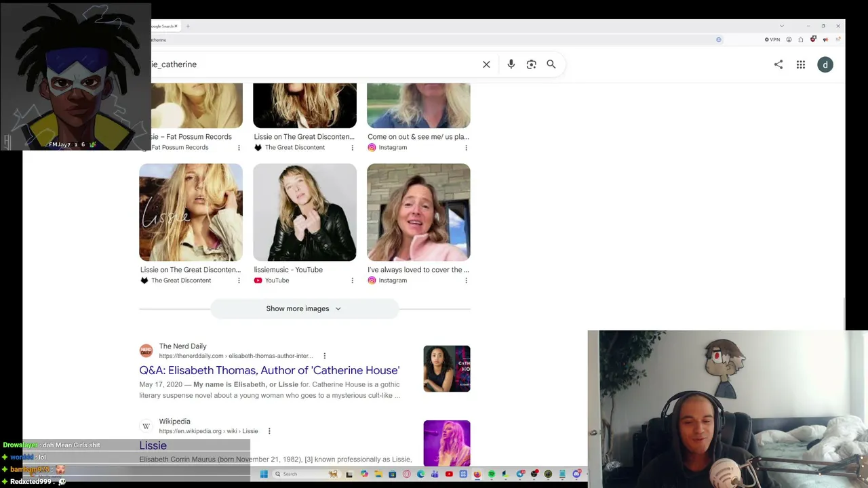The height and width of the screenshot is (488, 868).
Task: Select 'The Great Discontent' source under top image
Action: click(x=295, y=147)
